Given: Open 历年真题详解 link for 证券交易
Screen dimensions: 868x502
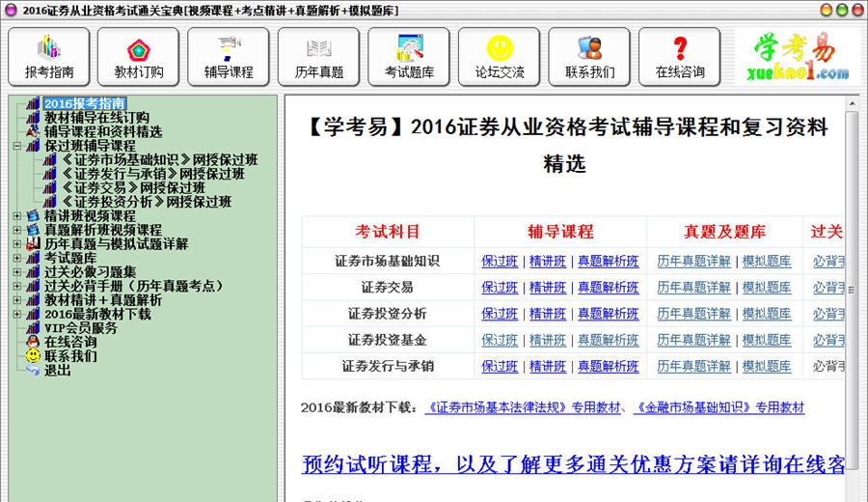Looking at the screenshot, I should coord(694,288).
